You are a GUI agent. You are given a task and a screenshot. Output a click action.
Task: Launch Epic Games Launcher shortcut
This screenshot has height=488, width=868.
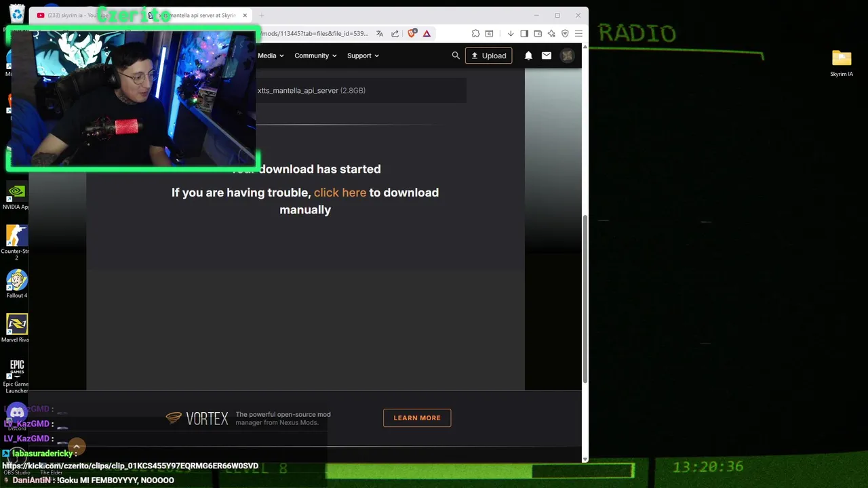17,375
